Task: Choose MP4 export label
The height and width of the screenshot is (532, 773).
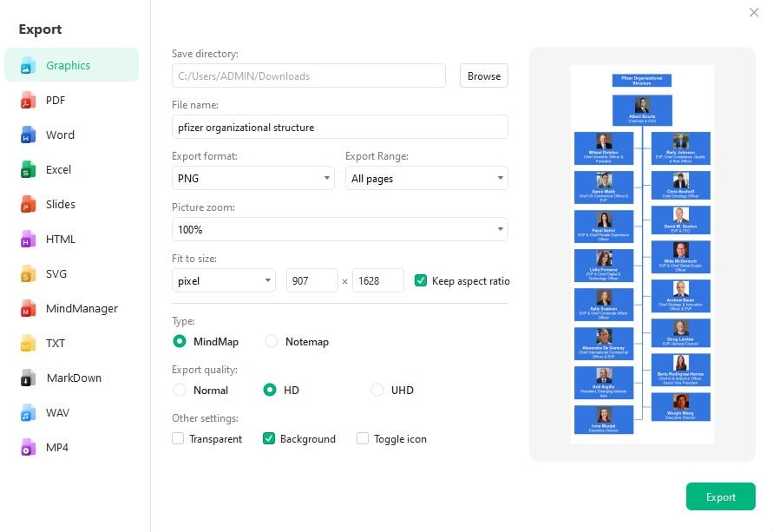Action: (x=56, y=448)
